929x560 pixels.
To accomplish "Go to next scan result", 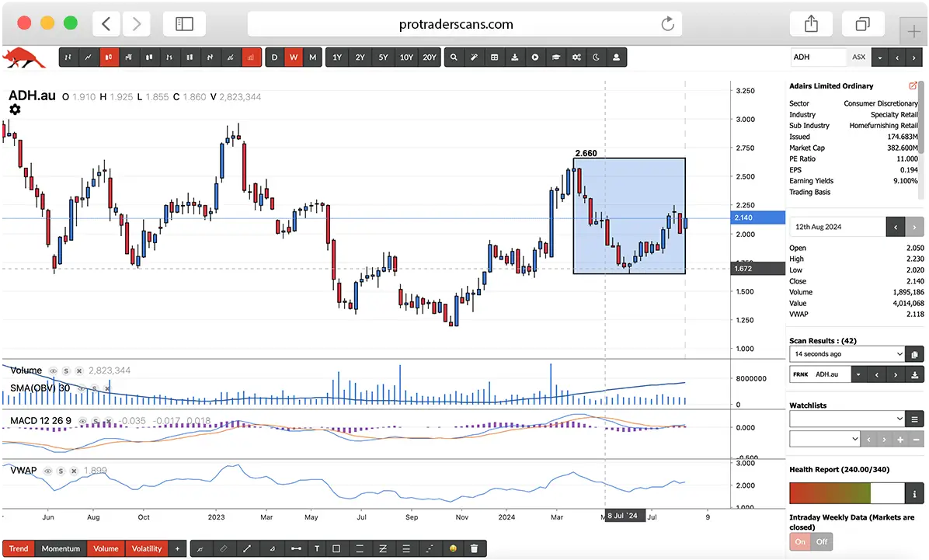I will (x=896, y=374).
